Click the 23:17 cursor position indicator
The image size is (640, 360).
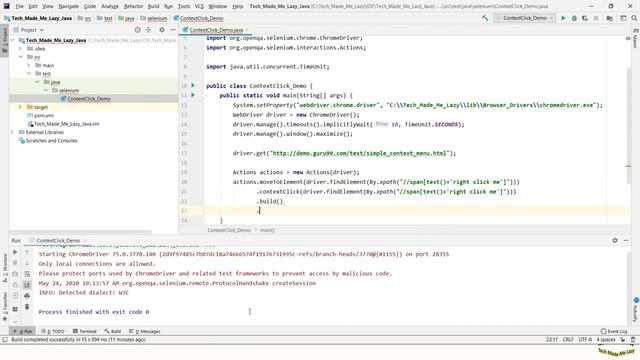[x=552, y=339]
